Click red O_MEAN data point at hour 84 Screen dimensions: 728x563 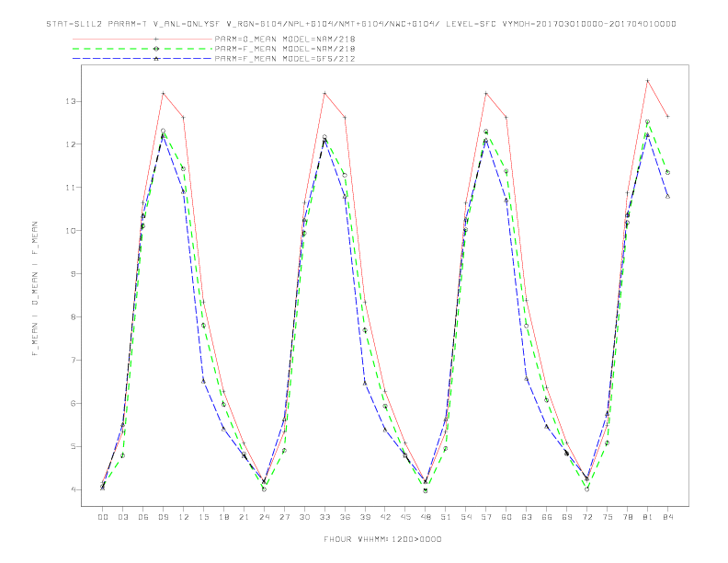click(667, 117)
